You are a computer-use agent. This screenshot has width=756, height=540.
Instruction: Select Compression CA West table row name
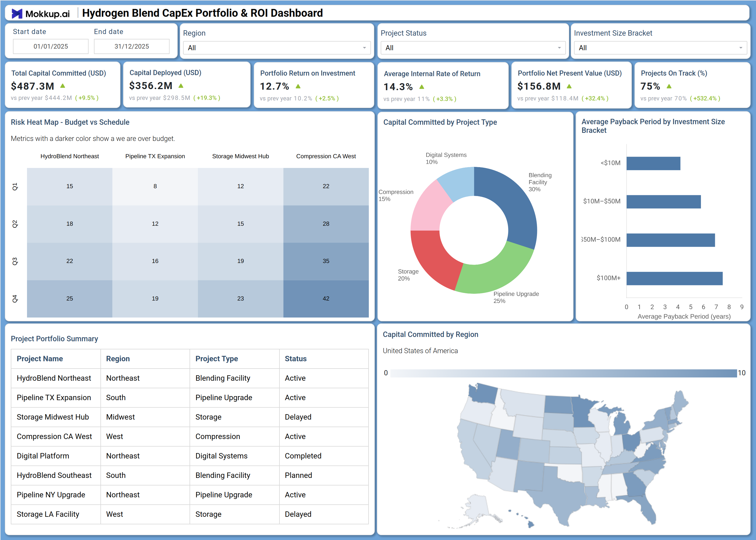click(54, 437)
